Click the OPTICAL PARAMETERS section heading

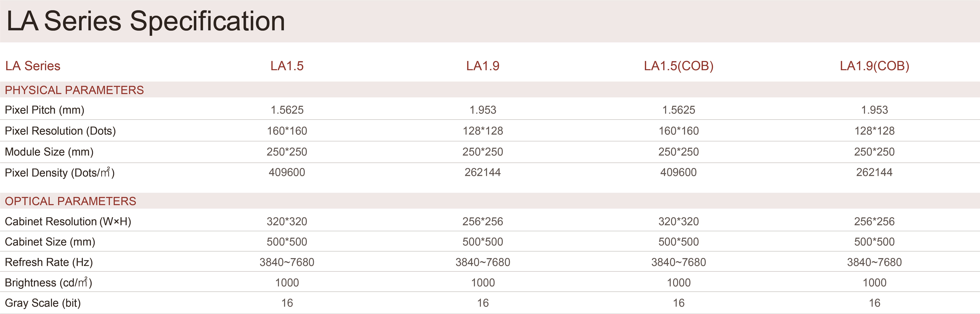click(x=70, y=201)
